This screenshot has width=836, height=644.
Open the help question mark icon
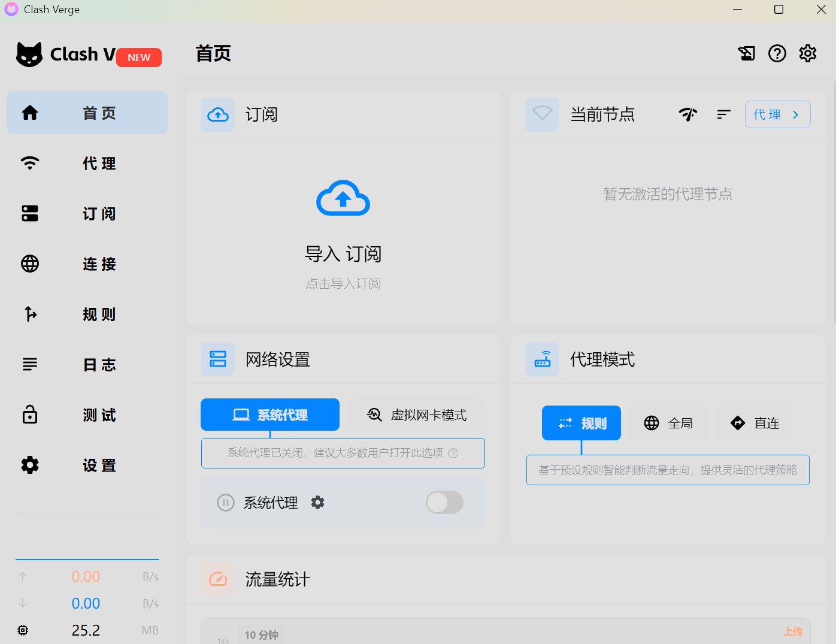point(777,53)
